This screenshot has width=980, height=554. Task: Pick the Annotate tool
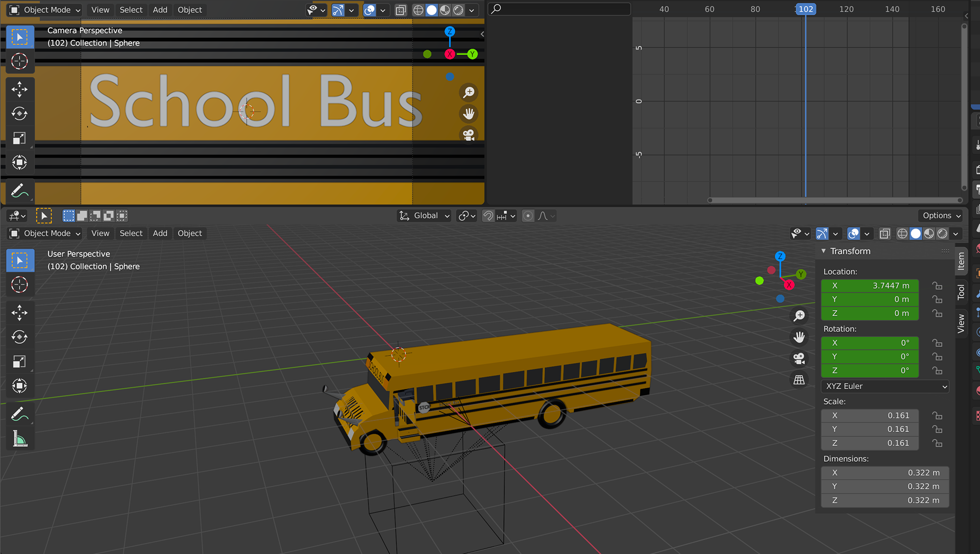tap(20, 414)
